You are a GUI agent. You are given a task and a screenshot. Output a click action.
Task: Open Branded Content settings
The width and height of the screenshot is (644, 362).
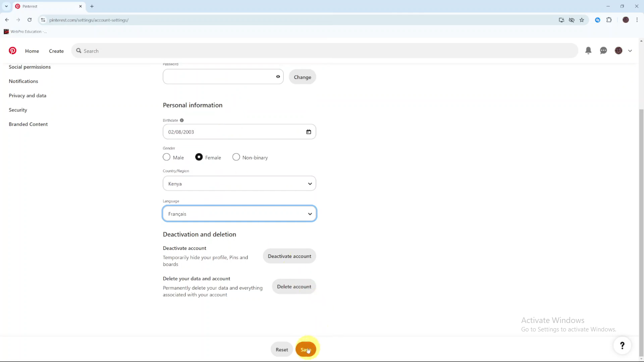pyautogui.click(x=28, y=124)
